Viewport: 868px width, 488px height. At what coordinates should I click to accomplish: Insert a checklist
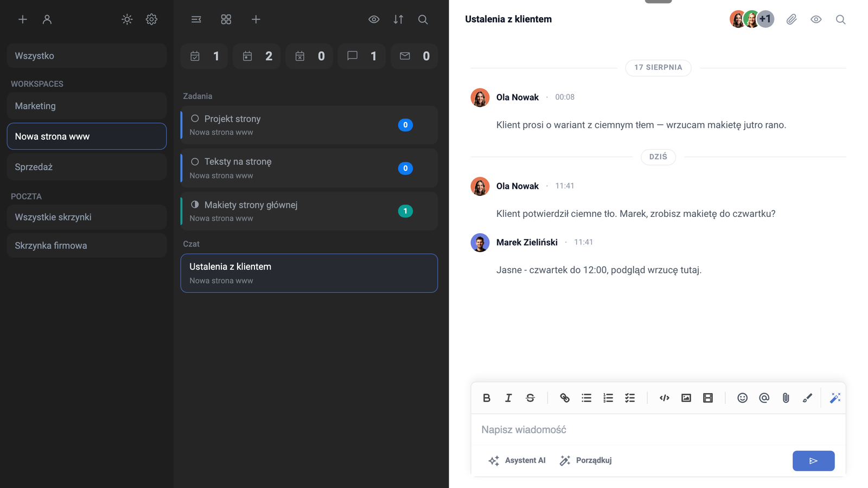[630, 398]
